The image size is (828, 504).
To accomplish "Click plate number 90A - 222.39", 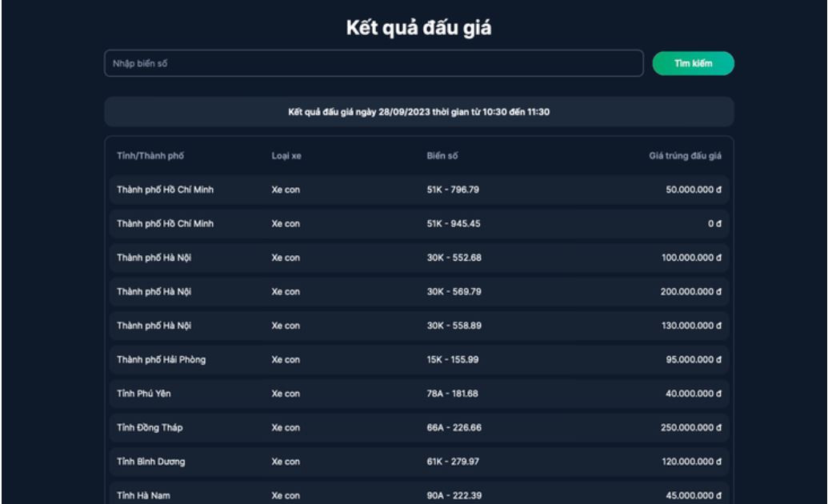I will [454, 495].
